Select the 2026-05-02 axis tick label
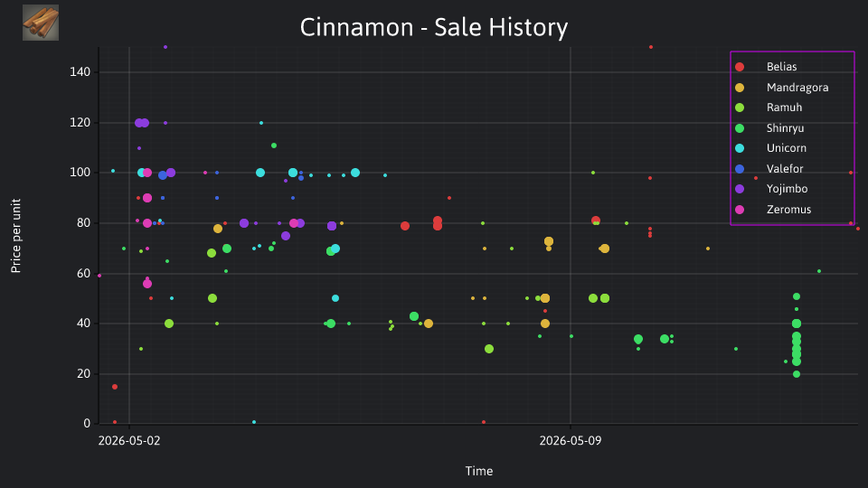Image resolution: width=868 pixels, height=488 pixels. 129,440
